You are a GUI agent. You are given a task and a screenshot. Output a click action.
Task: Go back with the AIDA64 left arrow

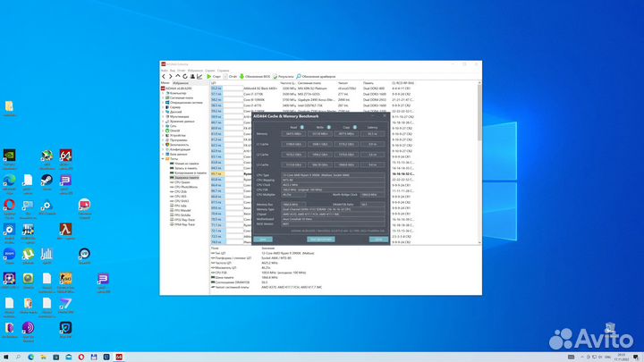coord(164,76)
